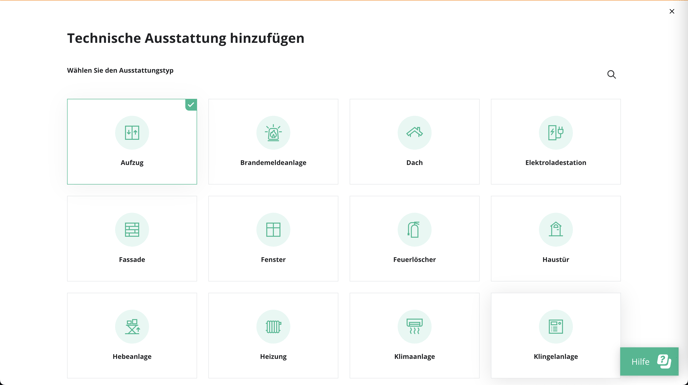Select the Feuerlöscher extinguisher icon
Viewport: 688px width, 385px height.
[414, 230]
